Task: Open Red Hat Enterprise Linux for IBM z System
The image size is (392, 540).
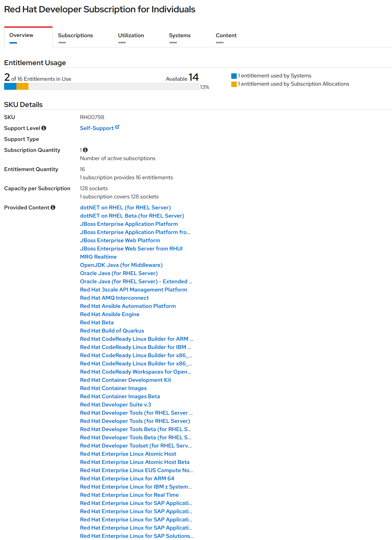Action: [x=136, y=487]
